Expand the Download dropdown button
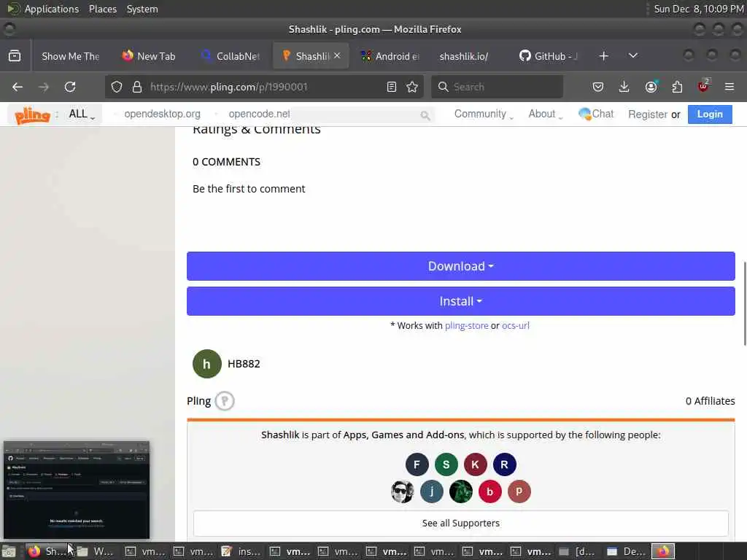Viewport: 747px width, 560px height. [461, 265]
